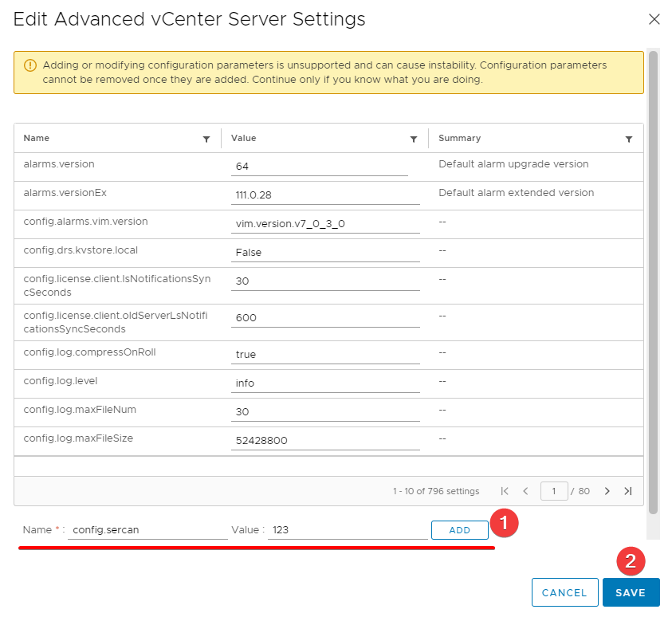The height and width of the screenshot is (621, 672).
Task: Jump to the last settings page
Action: (x=628, y=491)
